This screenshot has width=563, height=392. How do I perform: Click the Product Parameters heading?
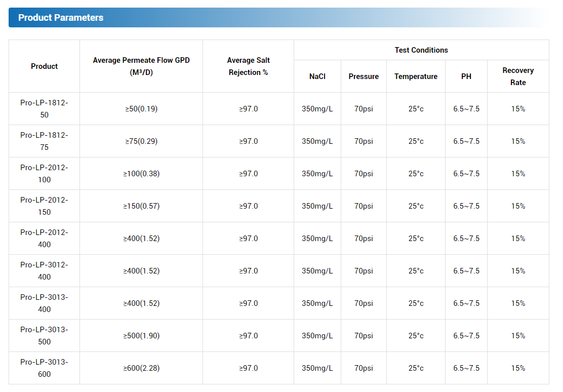(61, 18)
